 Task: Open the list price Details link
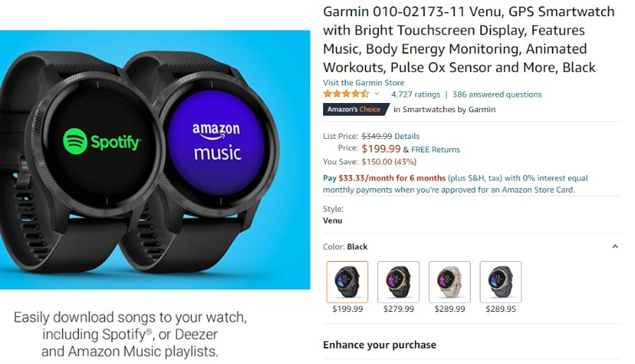[x=406, y=136]
